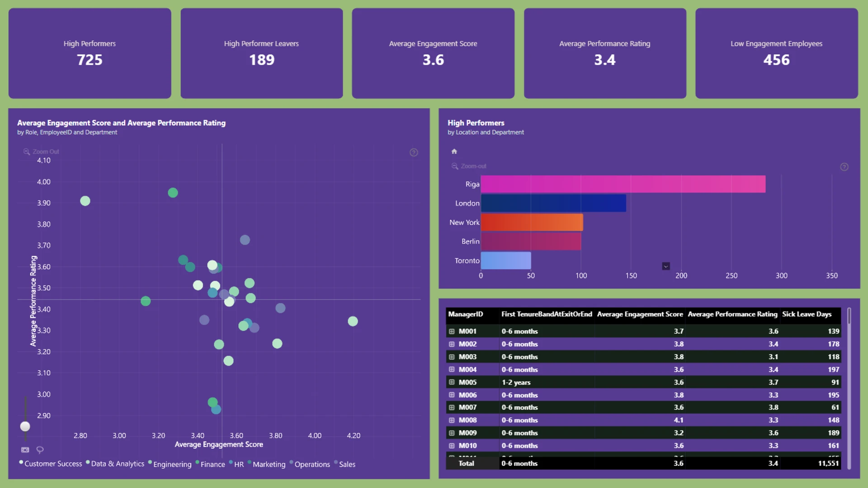The width and height of the screenshot is (868, 488).
Task: Open the help icon on the scatter chart
Action: pyautogui.click(x=414, y=153)
